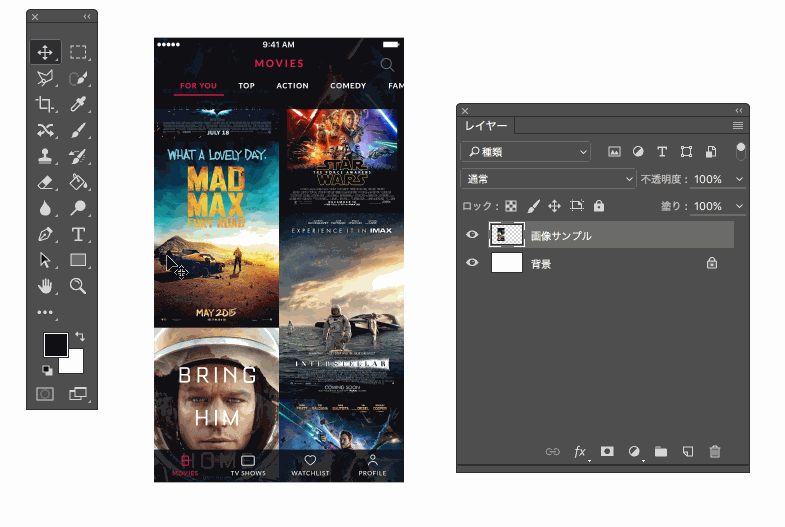Select the Clone Stamp tool
This screenshot has height=527, width=785.
pos(45,156)
